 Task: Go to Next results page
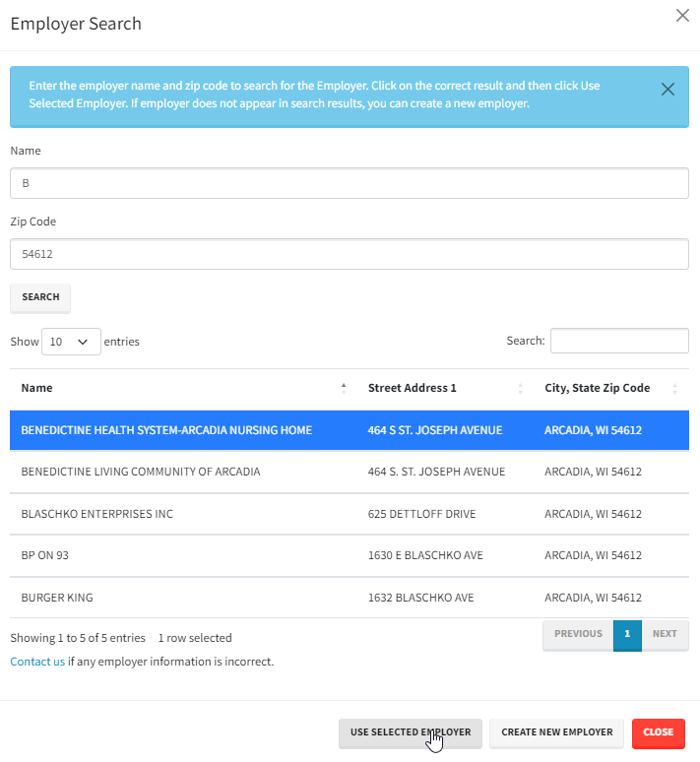pyautogui.click(x=665, y=634)
